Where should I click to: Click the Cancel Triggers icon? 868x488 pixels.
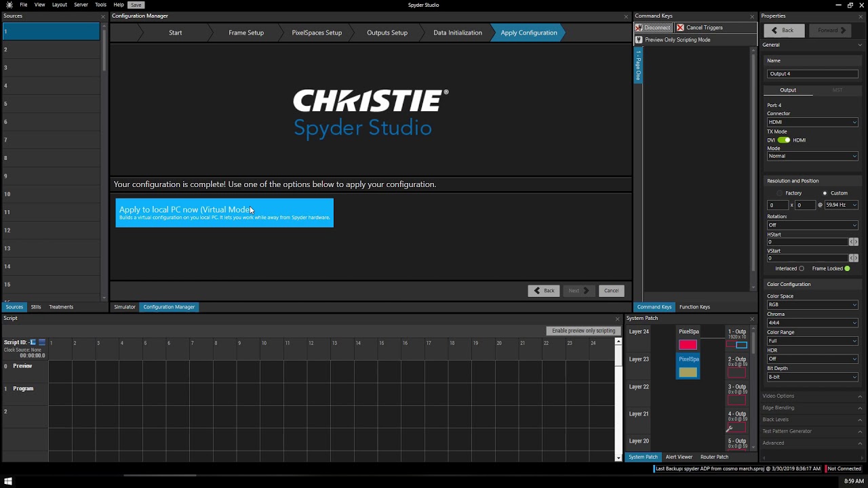(x=679, y=28)
